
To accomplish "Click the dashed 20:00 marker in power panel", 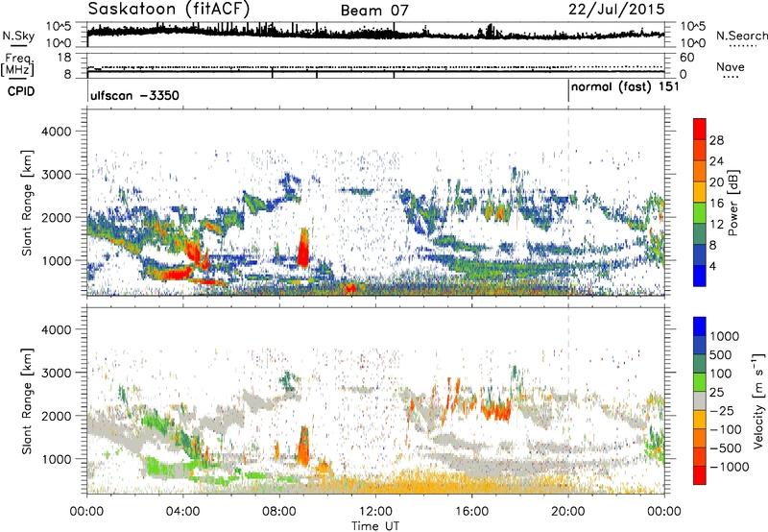I will [x=568, y=202].
